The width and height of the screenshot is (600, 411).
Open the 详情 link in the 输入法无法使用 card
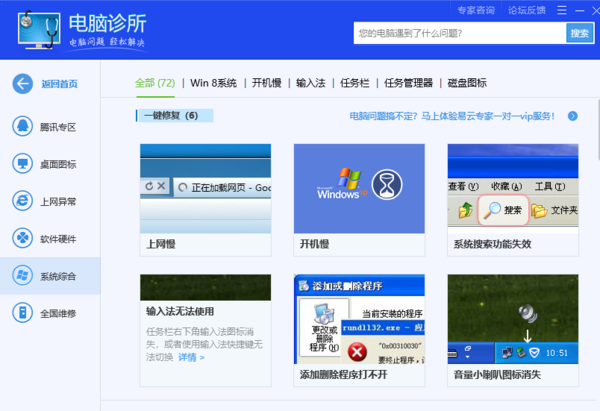191,357
